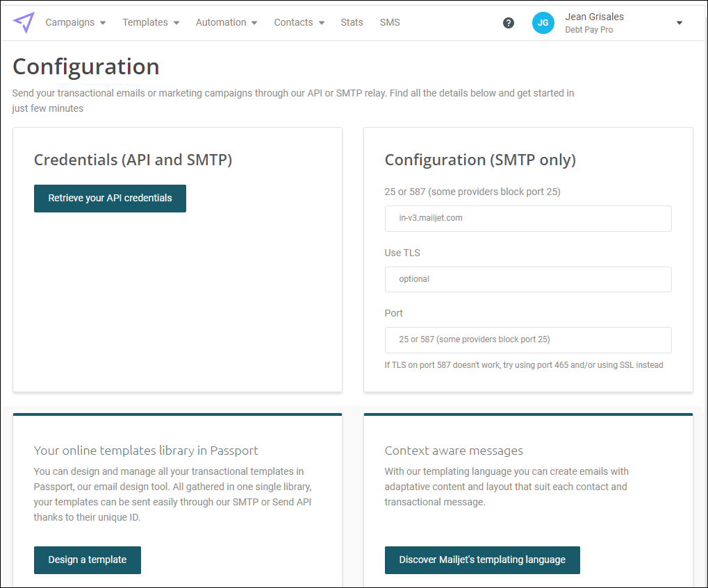Select the in-v3.mailjet.com server field

pos(528,219)
